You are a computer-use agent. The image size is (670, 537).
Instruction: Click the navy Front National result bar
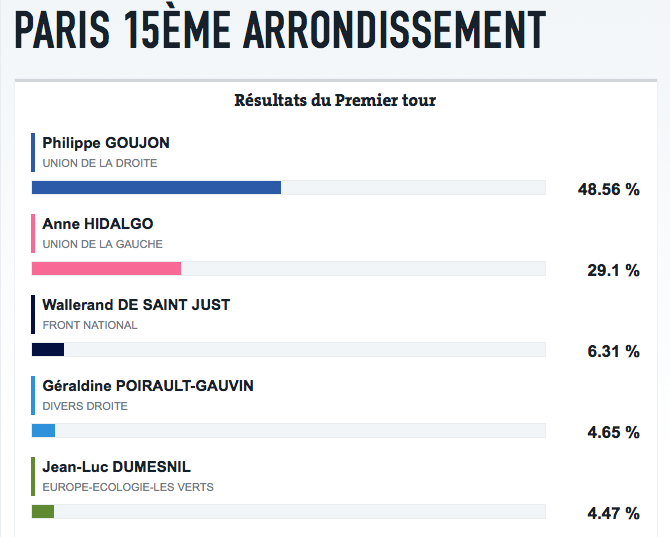pos(48,349)
